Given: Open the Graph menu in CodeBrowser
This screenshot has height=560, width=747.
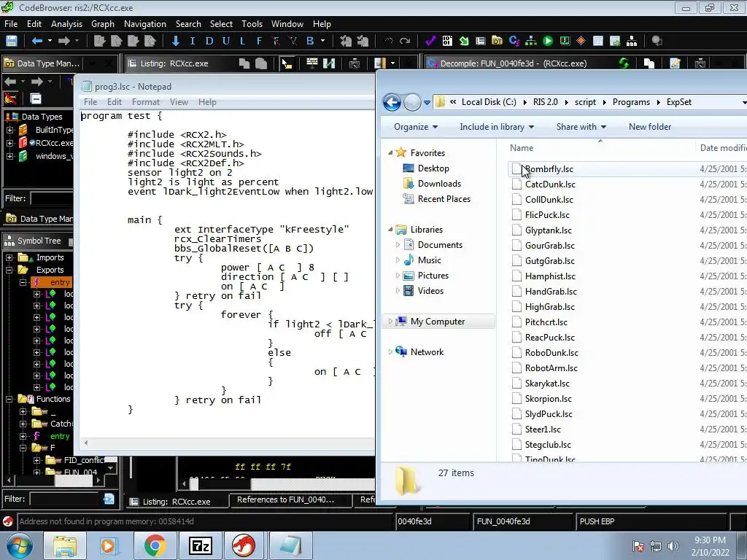Looking at the screenshot, I should pyautogui.click(x=103, y=24).
